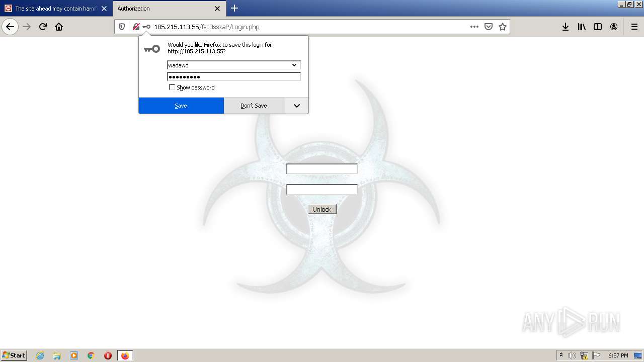Switch to the harmful site warning tab
Screen dimensions: 644x362
point(56,9)
